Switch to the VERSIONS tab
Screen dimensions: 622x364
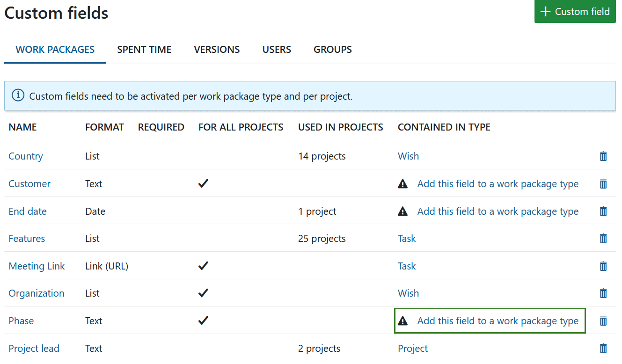point(217,49)
